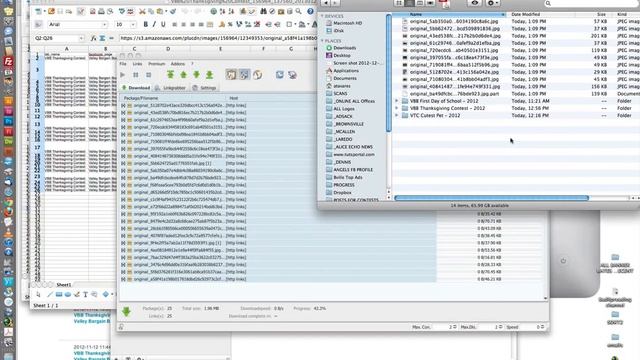Open JDownloader Links menu
This screenshot has height=360, width=640.
pyautogui.click(x=138, y=64)
